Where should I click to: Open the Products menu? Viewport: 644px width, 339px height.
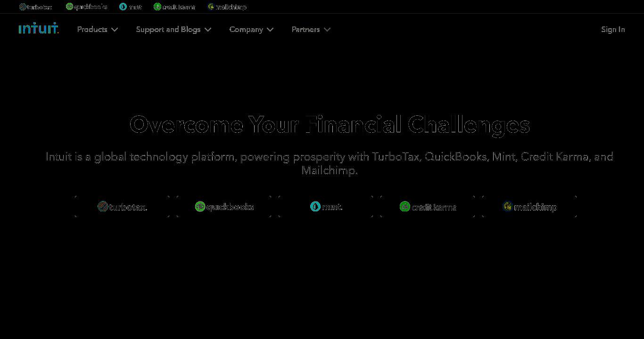coord(98,29)
